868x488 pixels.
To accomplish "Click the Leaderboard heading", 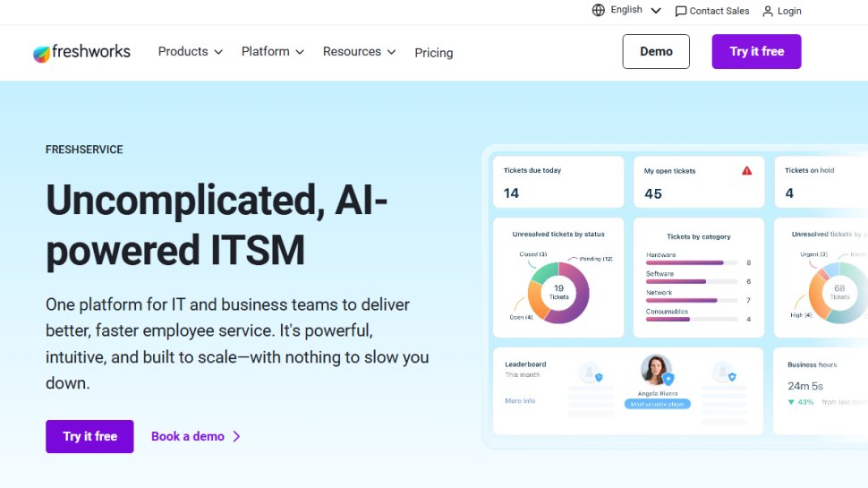I will click(x=525, y=364).
